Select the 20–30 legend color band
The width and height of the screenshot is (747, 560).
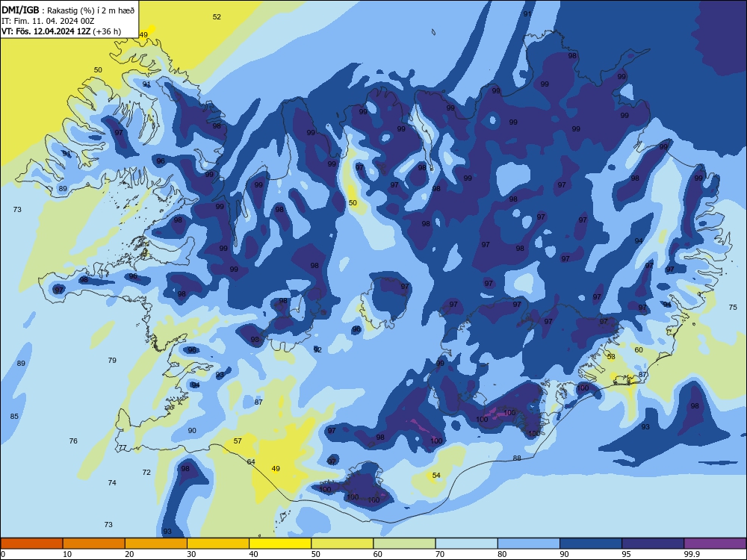click(156, 544)
